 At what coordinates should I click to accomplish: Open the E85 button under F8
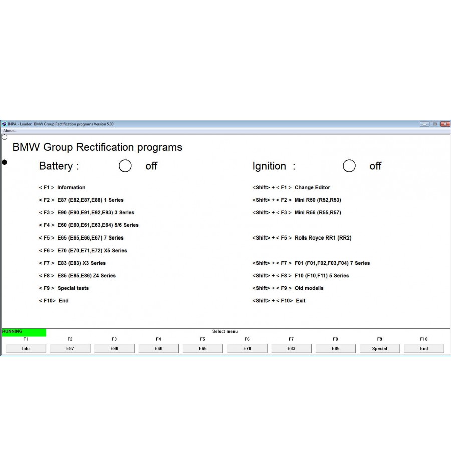[x=336, y=349]
